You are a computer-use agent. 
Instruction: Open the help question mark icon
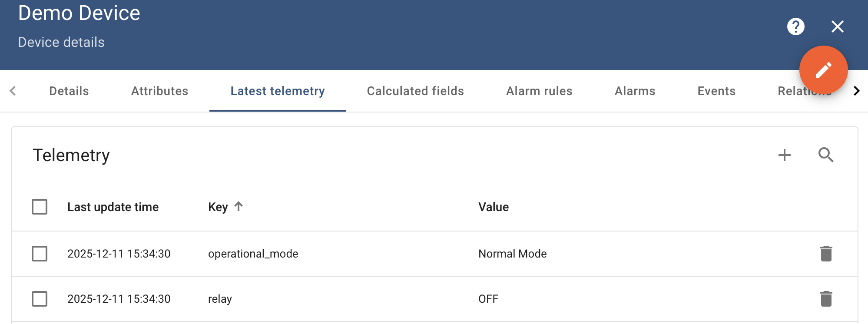795,26
